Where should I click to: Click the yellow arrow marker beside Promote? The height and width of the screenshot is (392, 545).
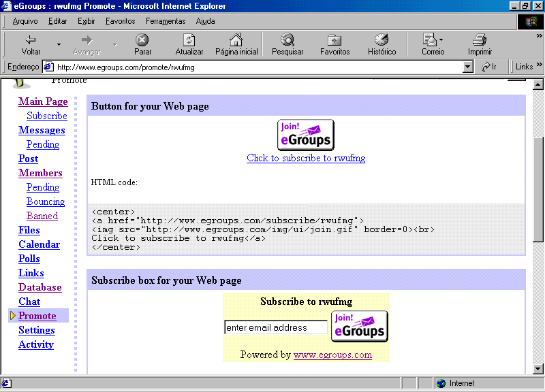[13, 316]
